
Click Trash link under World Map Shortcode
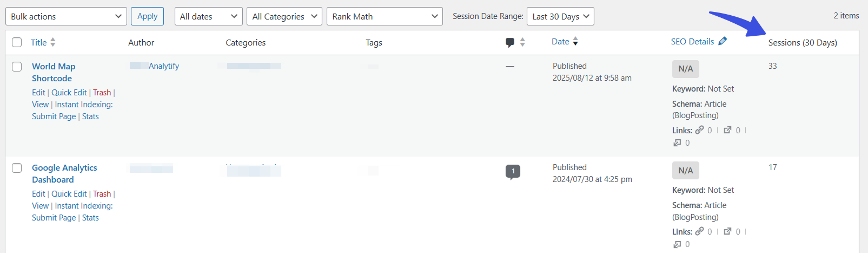[x=102, y=93]
